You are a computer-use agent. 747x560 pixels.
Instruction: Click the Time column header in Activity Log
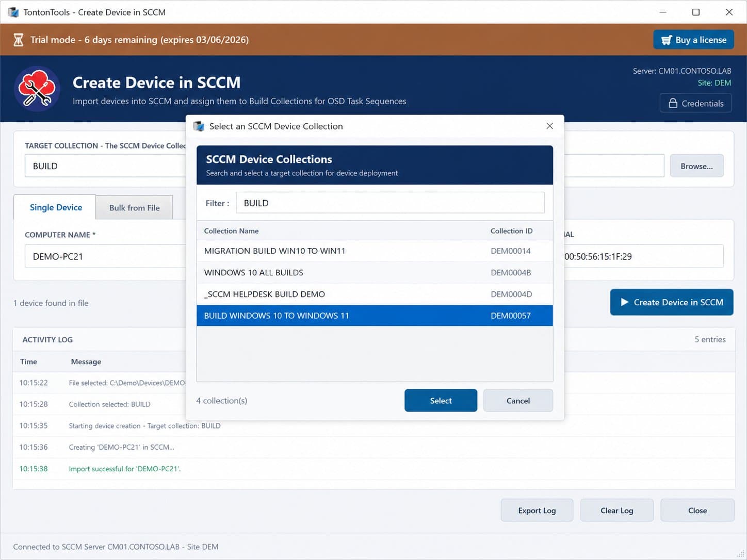click(28, 361)
